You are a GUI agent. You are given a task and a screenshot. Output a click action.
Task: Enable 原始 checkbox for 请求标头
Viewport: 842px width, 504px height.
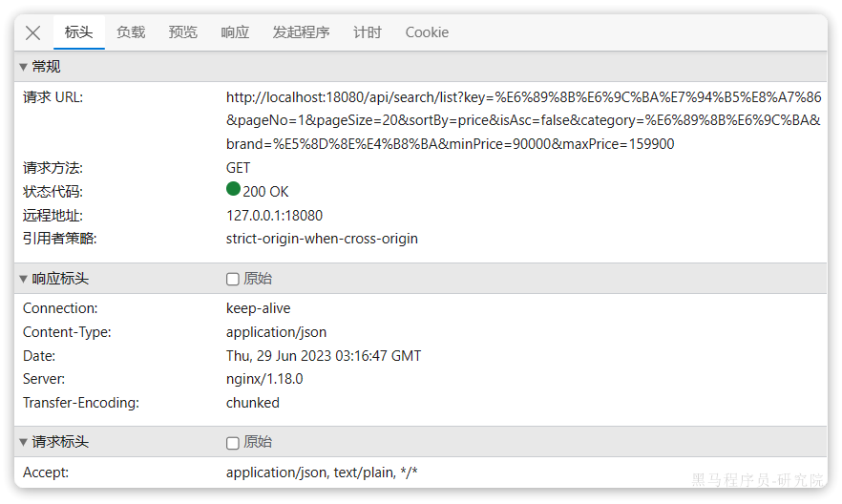click(233, 443)
